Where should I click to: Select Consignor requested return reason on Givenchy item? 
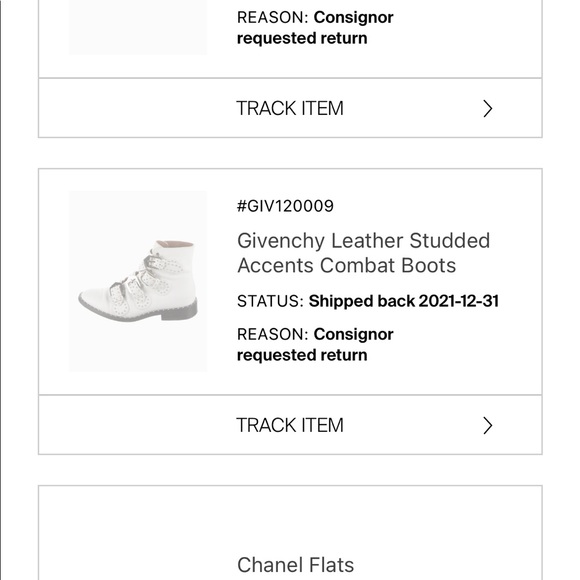pyautogui.click(x=315, y=345)
